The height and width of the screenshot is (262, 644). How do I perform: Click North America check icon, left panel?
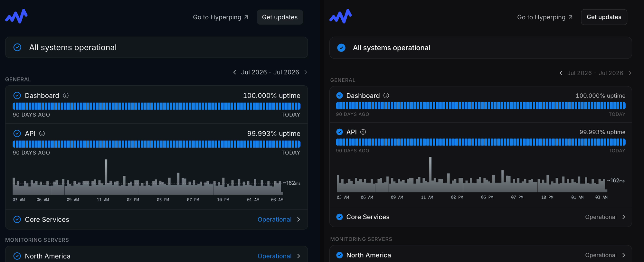[x=17, y=256]
